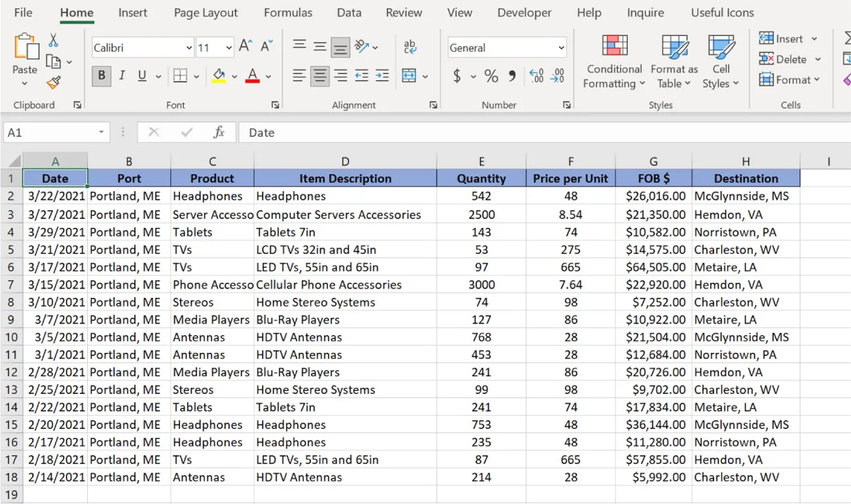Viewport: 851px width, 504px height.
Task: Apply bold formatting with the Bold icon
Action: tap(101, 76)
